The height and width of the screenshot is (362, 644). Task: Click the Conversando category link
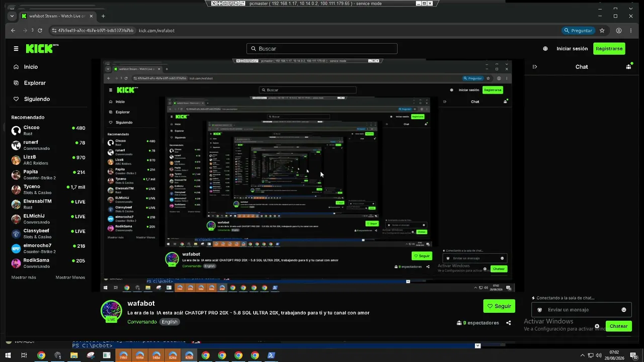tap(142, 322)
